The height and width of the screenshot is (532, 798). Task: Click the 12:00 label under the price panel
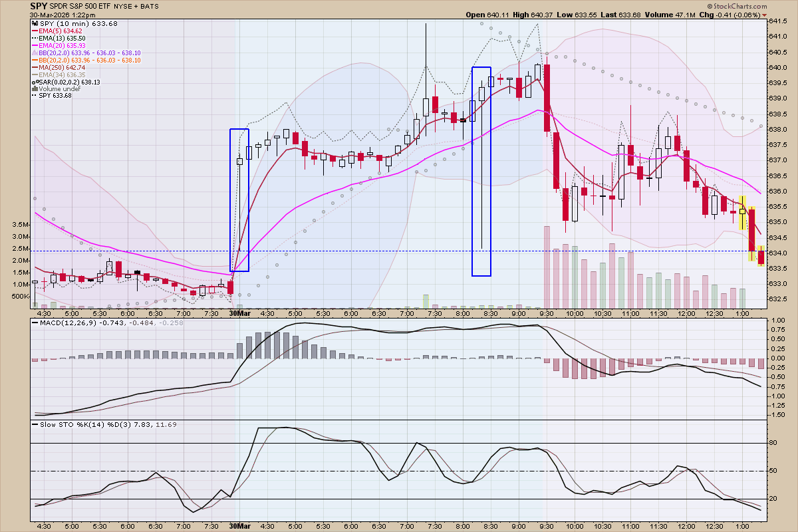pos(686,313)
